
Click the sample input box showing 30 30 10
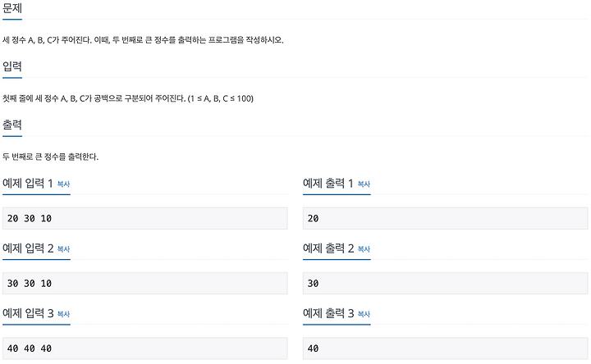pos(144,284)
